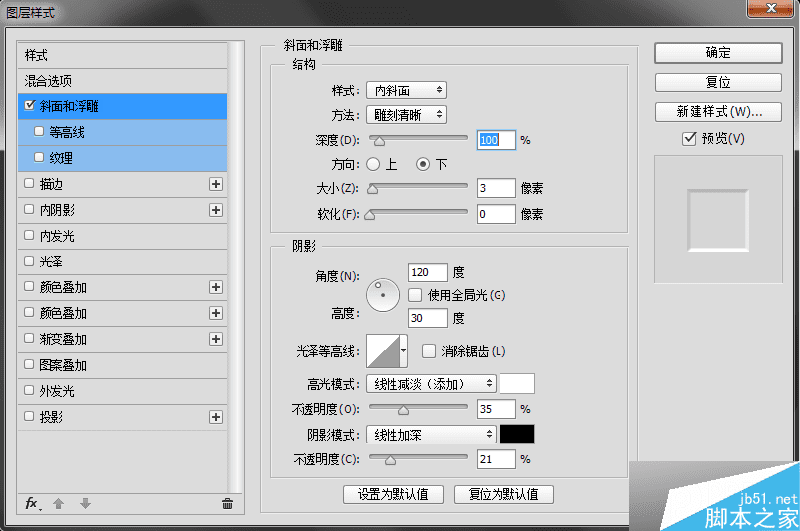The width and height of the screenshot is (800, 531).
Task: Select direction 上 radio button
Action: click(373, 164)
